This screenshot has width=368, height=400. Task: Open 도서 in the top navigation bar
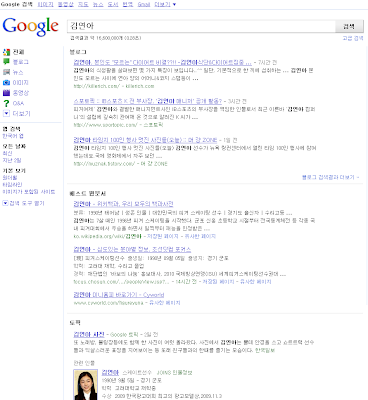[113, 4]
